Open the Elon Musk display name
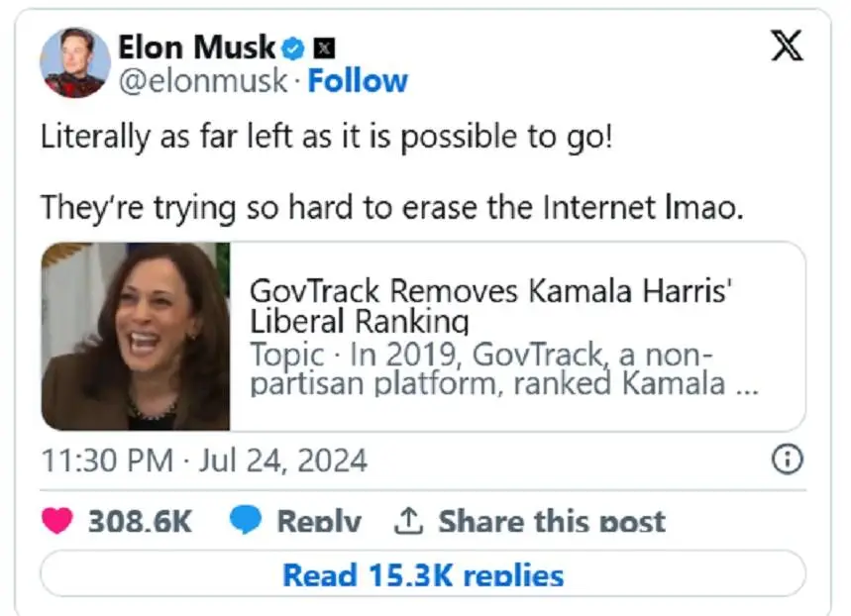The image size is (851, 616). 196,47
